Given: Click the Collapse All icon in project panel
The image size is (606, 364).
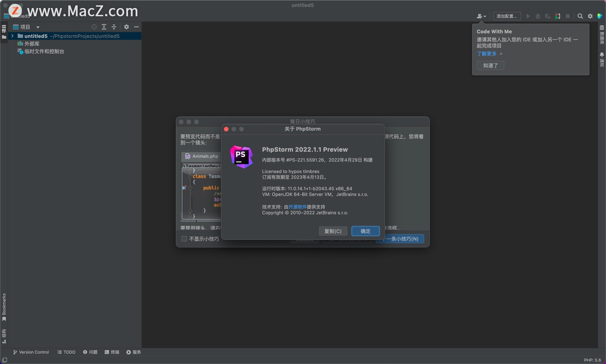Looking at the screenshot, I should click(114, 27).
